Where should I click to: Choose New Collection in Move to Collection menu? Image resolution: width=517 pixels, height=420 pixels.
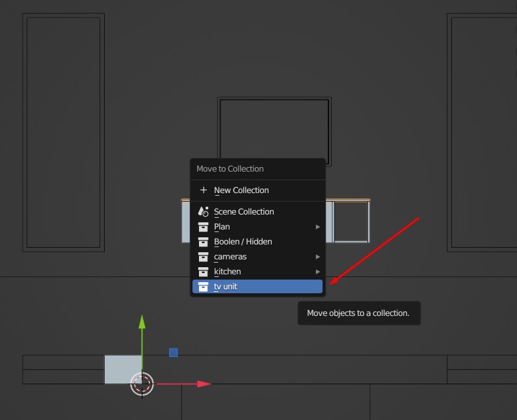click(x=258, y=190)
